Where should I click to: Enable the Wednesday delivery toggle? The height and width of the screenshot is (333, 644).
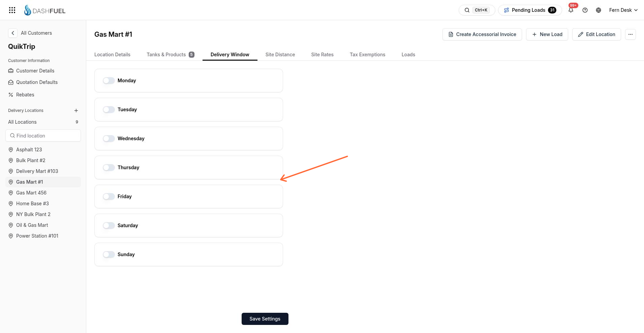pos(109,139)
